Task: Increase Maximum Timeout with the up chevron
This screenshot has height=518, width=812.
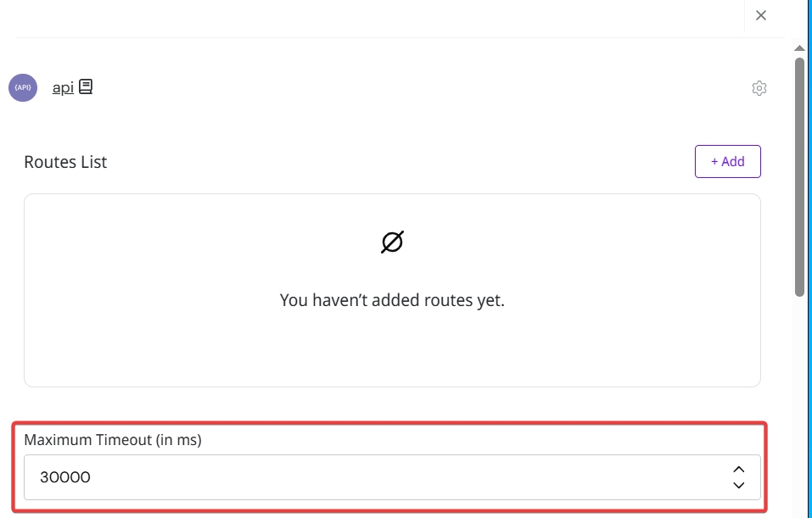Action: coord(738,469)
